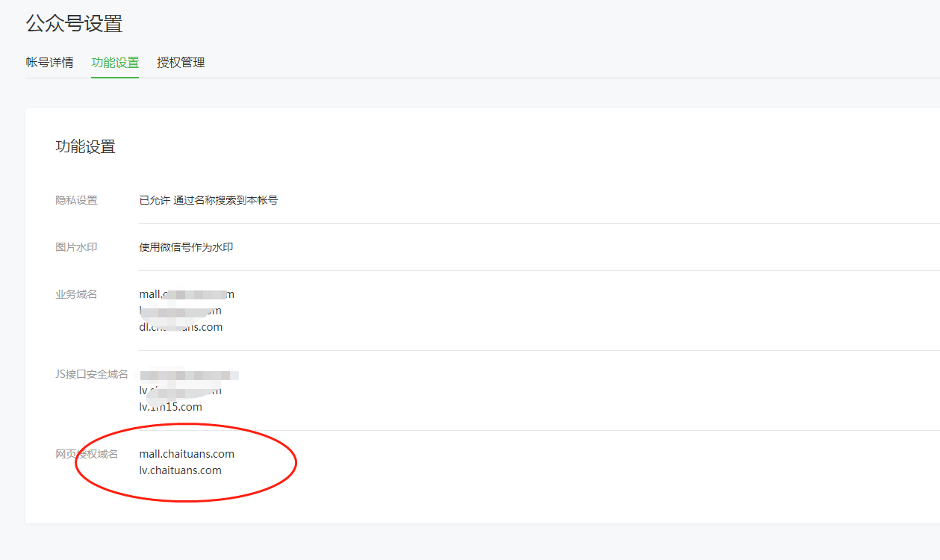The image size is (940, 560).
Task: Select the 隐私设置 row label
Action: point(76,200)
